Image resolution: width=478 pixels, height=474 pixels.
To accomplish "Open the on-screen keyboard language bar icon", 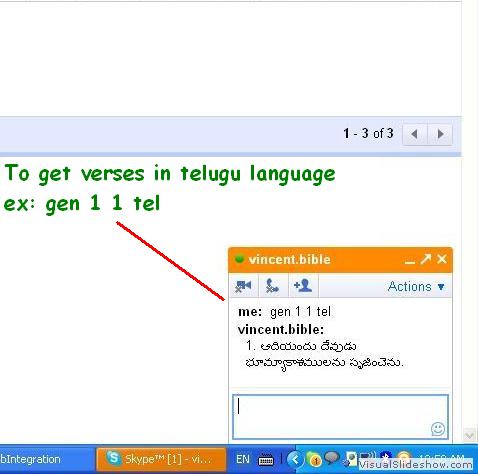I will 266,460.
